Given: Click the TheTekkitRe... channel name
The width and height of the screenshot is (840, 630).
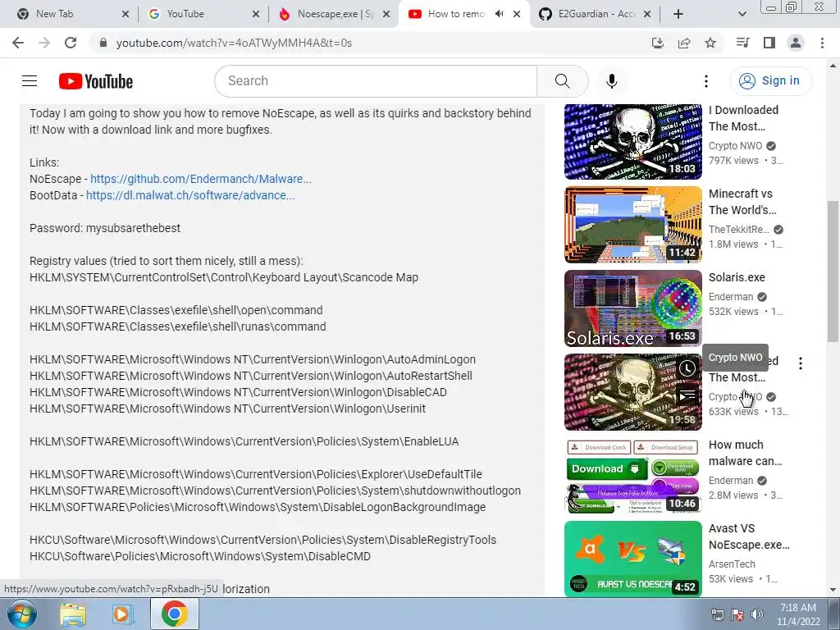Looking at the screenshot, I should [739, 230].
